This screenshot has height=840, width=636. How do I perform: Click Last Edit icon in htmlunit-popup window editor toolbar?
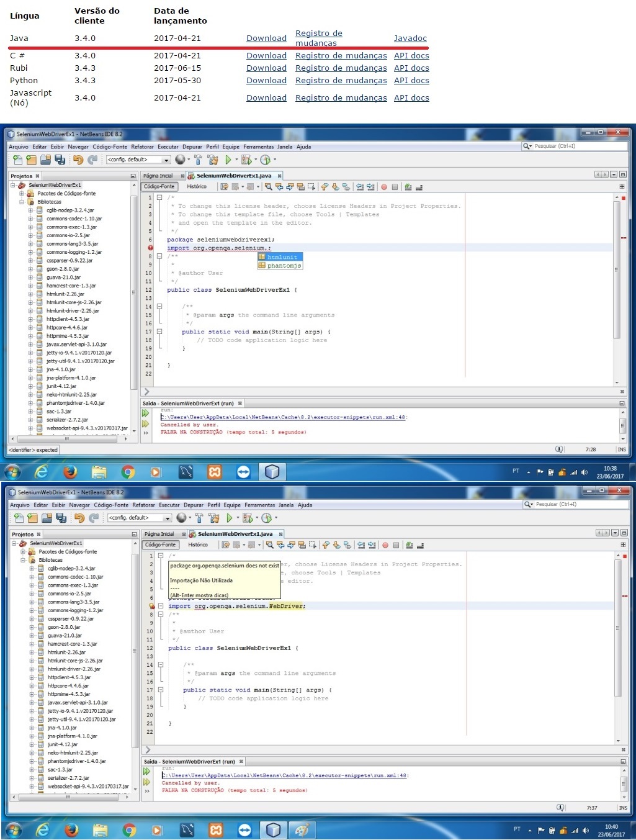coord(225,187)
